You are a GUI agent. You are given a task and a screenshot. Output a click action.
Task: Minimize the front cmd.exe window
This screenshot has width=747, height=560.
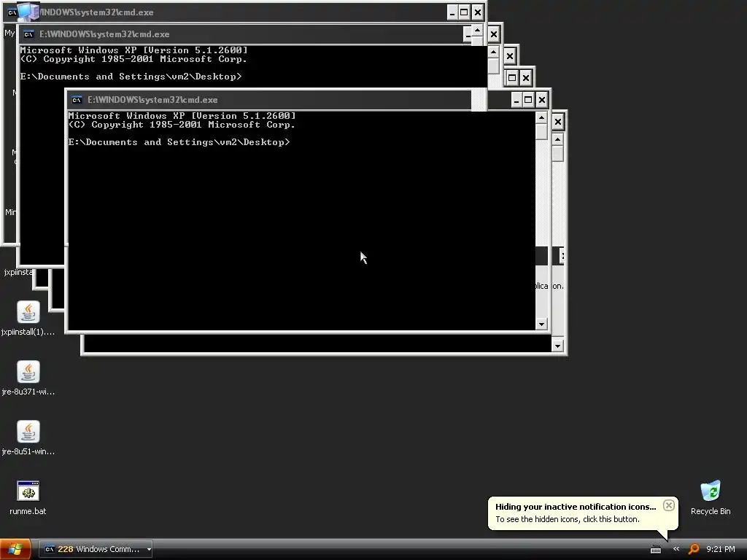[516, 100]
